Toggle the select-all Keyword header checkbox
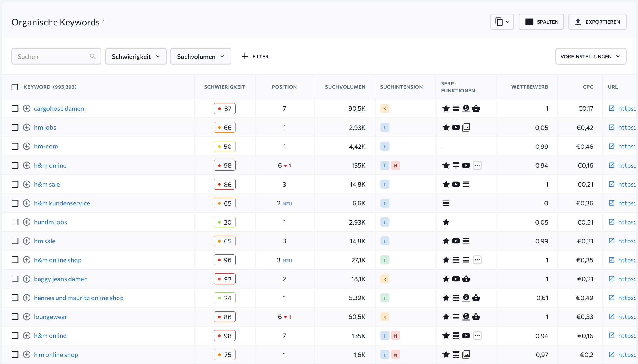Image resolution: width=638 pixels, height=364 pixels. click(x=15, y=87)
